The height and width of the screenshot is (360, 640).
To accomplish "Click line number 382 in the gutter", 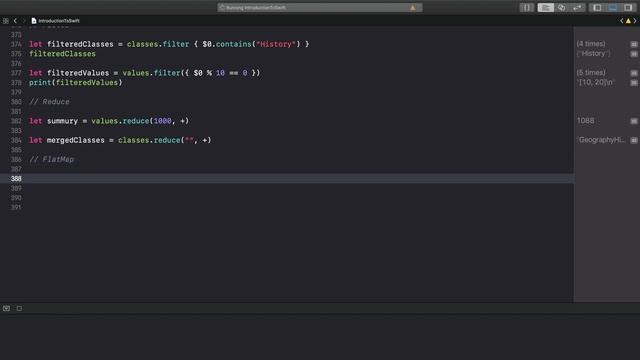I will pyautogui.click(x=16, y=121).
